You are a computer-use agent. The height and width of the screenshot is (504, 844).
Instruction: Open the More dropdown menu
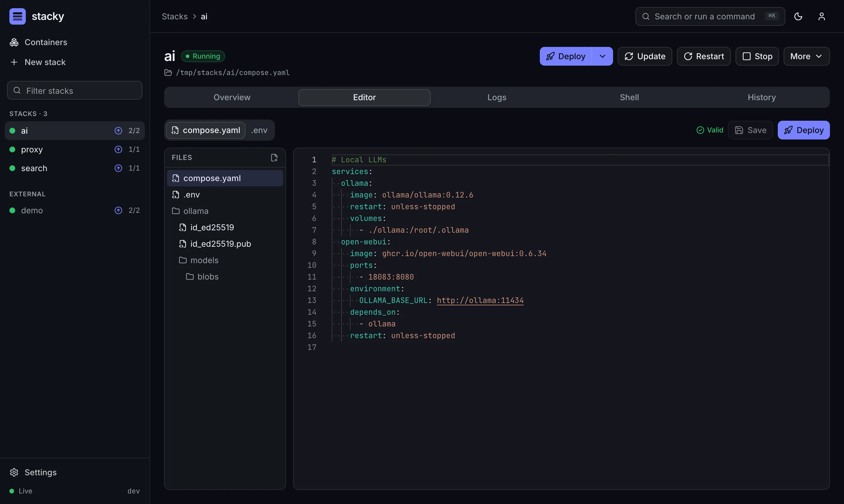[x=806, y=56]
